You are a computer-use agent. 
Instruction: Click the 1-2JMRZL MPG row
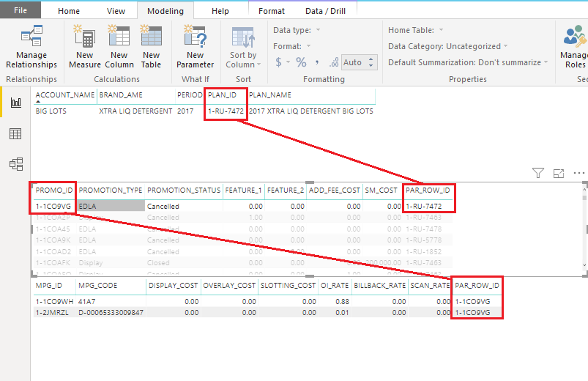(x=52, y=313)
